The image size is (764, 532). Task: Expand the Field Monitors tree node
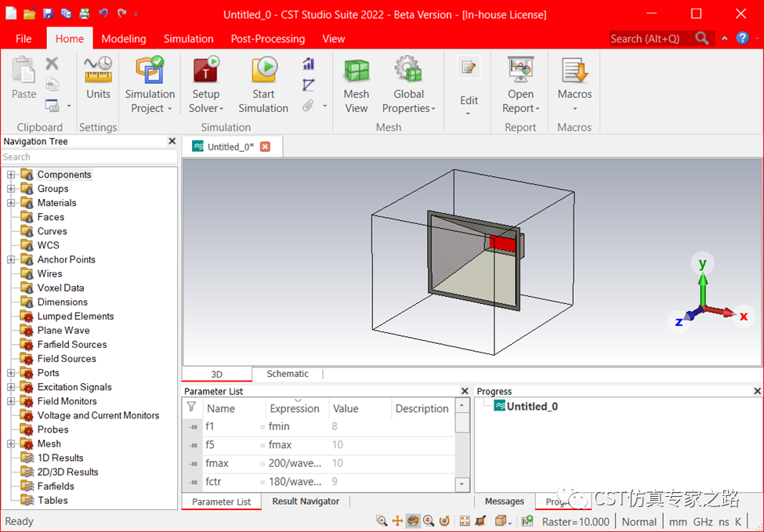[11, 401]
